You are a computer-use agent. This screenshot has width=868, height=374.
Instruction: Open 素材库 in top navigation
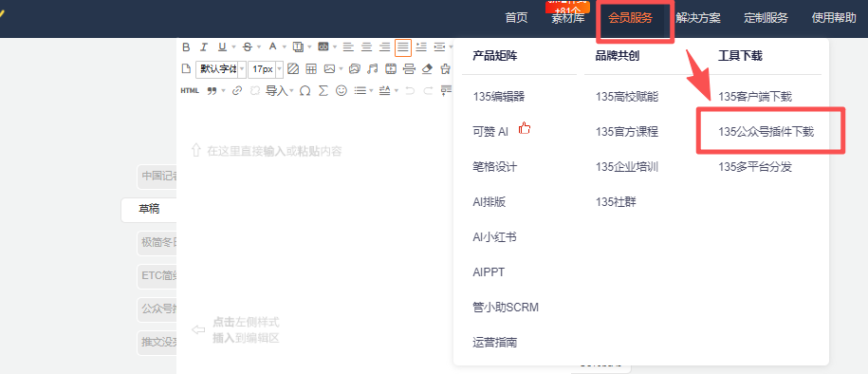tap(567, 18)
